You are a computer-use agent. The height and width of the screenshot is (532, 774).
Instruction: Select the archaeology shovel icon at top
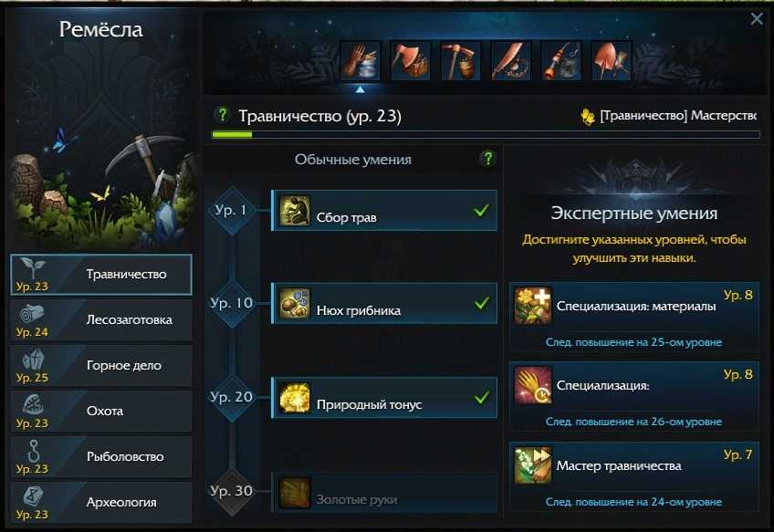point(612,61)
